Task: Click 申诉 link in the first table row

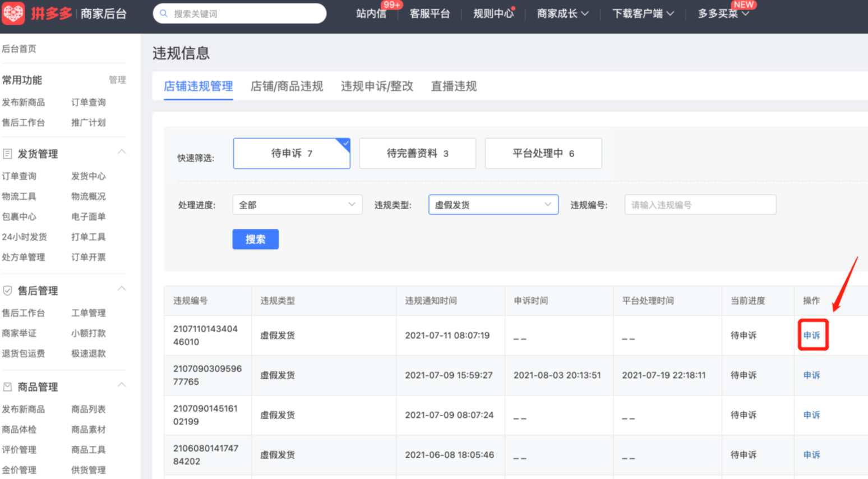Action: tap(812, 335)
